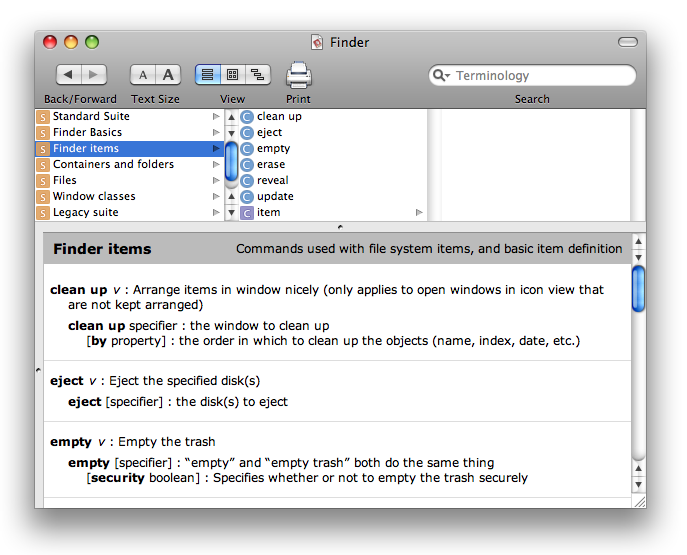Expand Legacy suite disclosure arrow
This screenshot has width=687, height=555.
tap(216, 212)
